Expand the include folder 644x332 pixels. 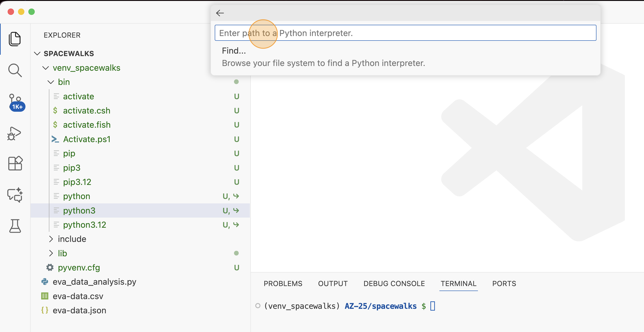(51, 239)
